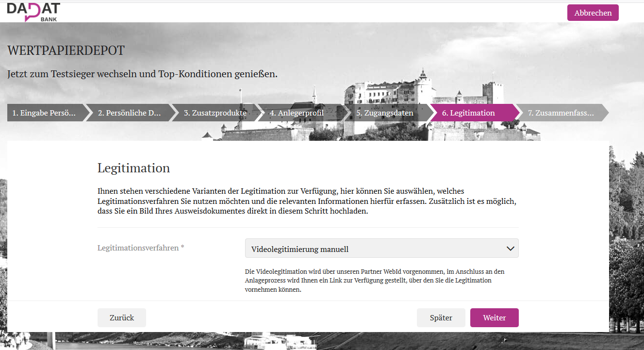Open step 7 Zusammenfass...
Viewport: 644px width, 350px height.
[x=561, y=113]
